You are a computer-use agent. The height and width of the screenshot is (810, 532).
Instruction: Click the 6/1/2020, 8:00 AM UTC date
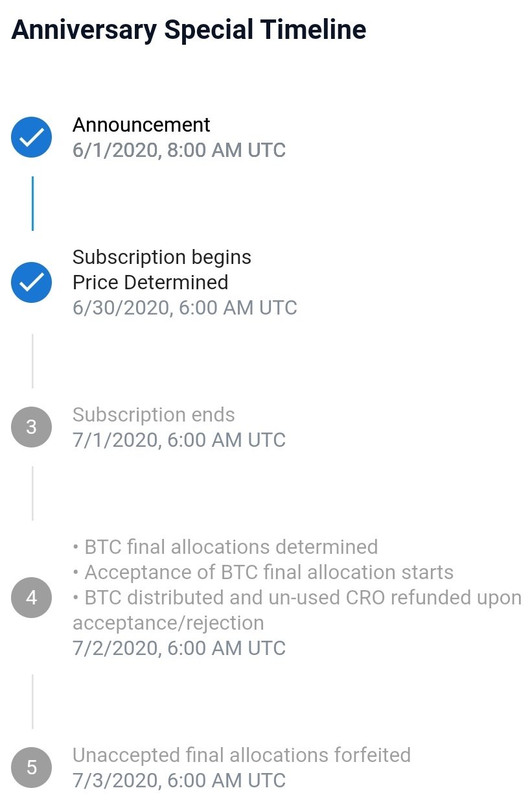(179, 150)
